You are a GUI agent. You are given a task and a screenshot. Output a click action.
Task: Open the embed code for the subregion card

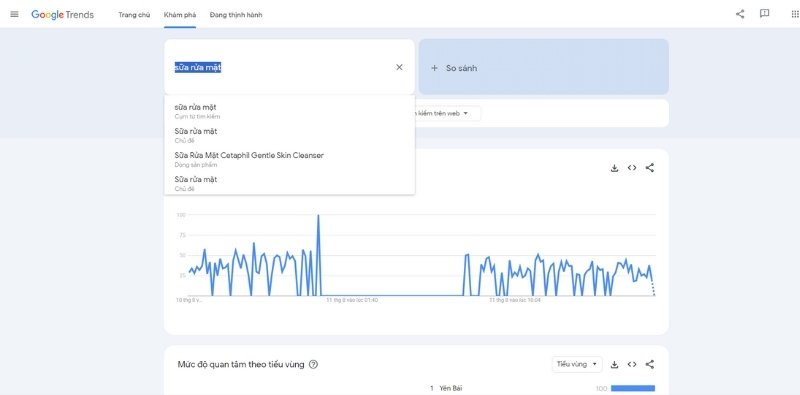632,364
